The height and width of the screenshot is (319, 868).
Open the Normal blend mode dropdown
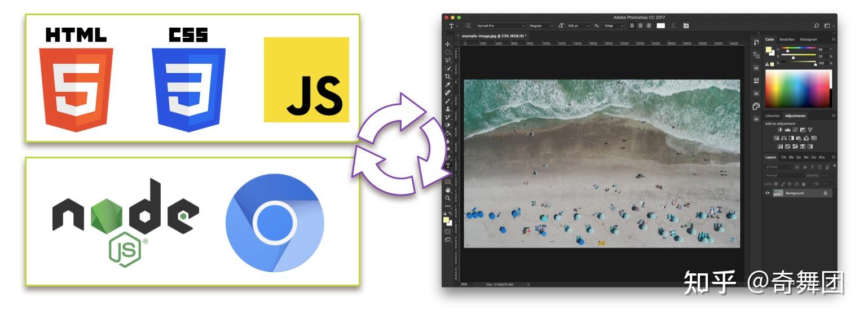[x=785, y=175]
